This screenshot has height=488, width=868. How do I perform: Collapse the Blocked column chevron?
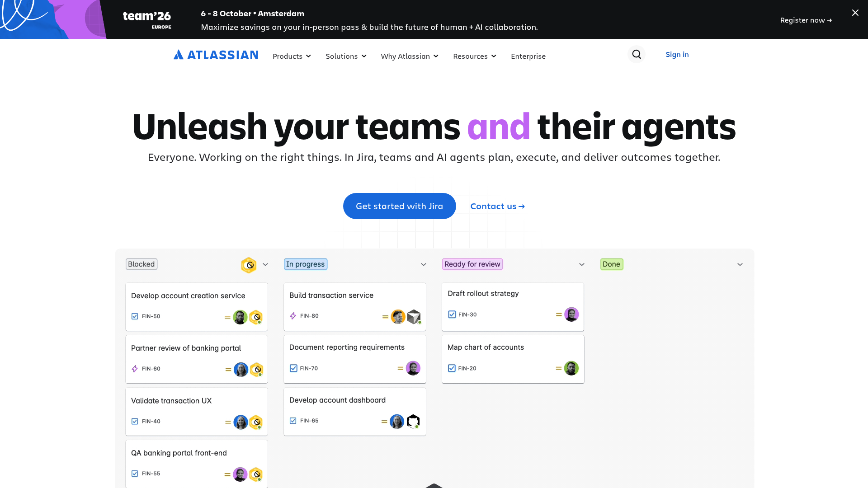click(x=265, y=265)
